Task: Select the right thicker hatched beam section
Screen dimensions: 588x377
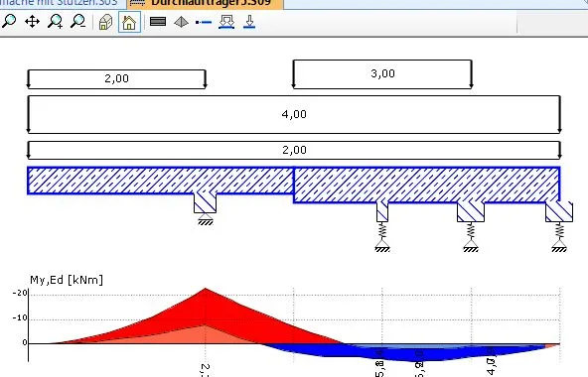Action: (427, 186)
